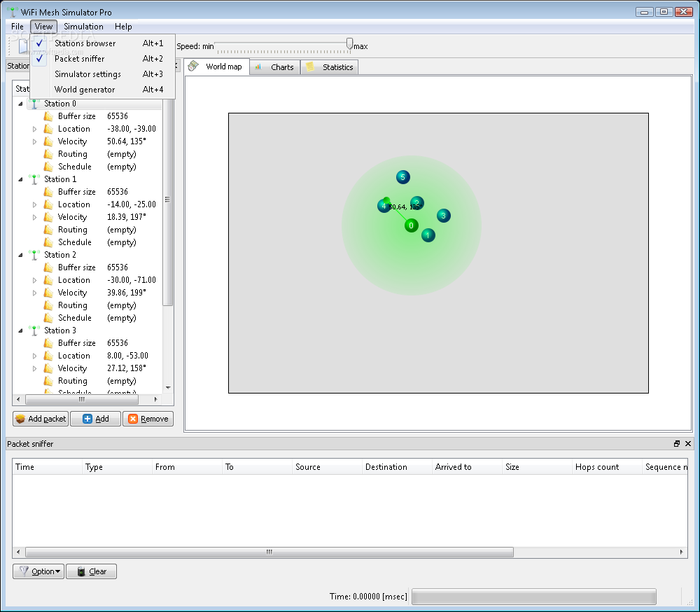Screen dimensions: 700x612
Task: Open World generator from View menu
Action: (x=103, y=90)
